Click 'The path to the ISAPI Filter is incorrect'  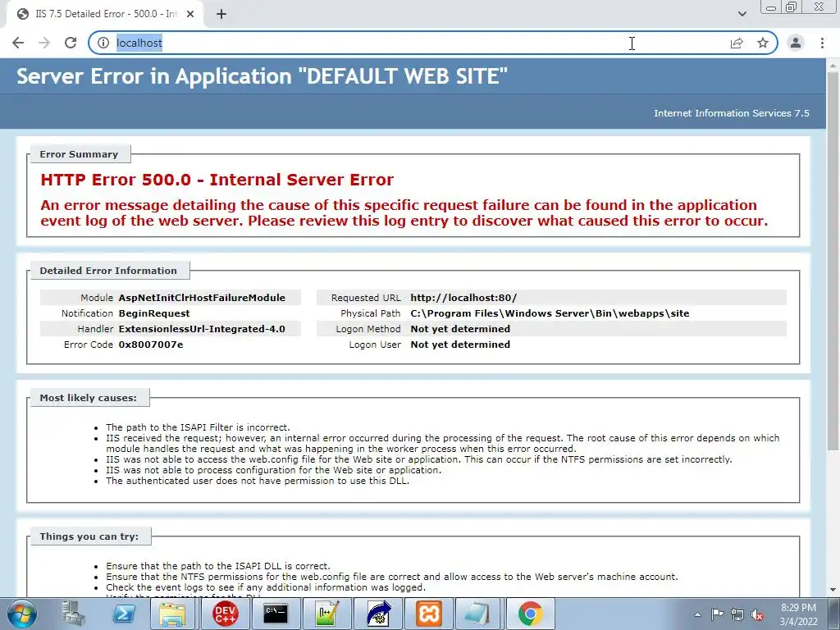click(x=198, y=427)
